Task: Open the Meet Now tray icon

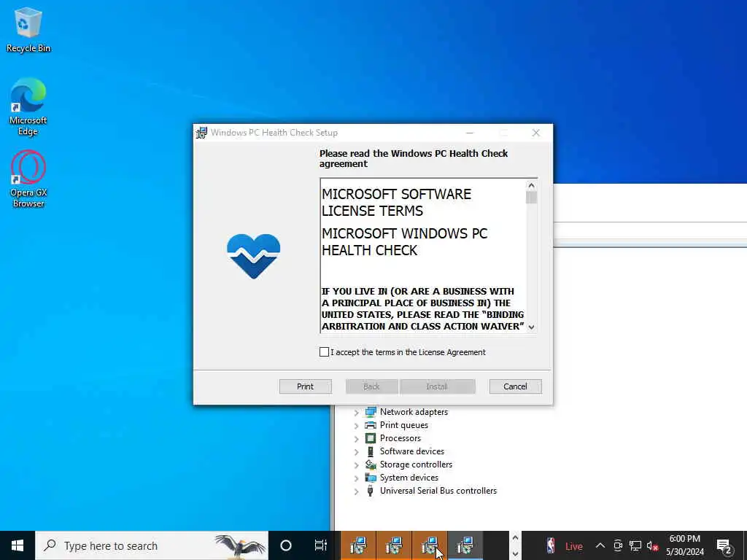Action: click(618, 546)
